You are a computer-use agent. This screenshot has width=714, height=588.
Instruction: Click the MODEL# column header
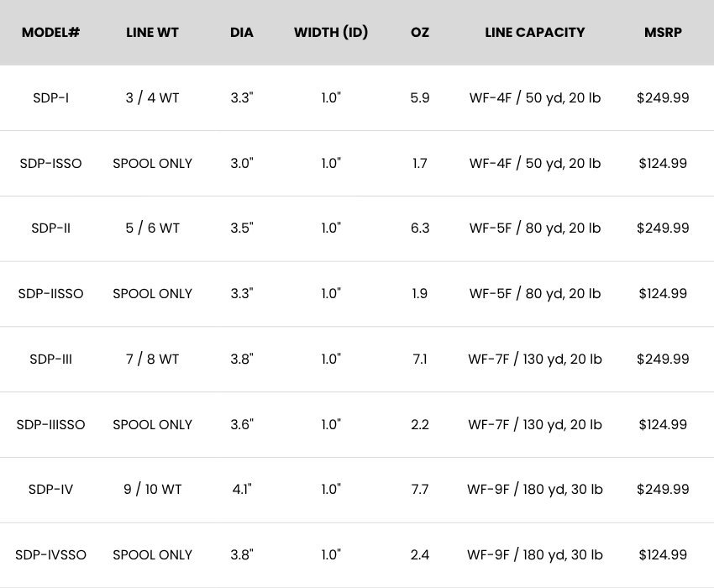(50, 33)
